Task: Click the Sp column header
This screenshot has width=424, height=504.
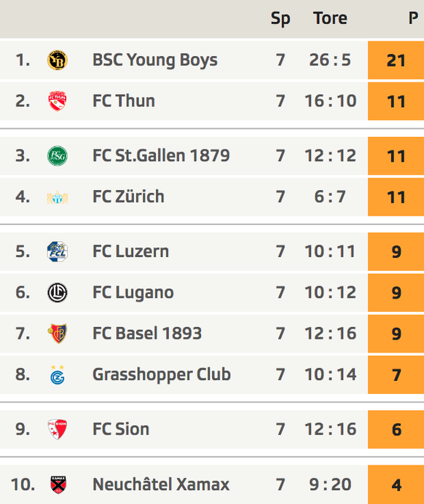Action: (x=280, y=19)
